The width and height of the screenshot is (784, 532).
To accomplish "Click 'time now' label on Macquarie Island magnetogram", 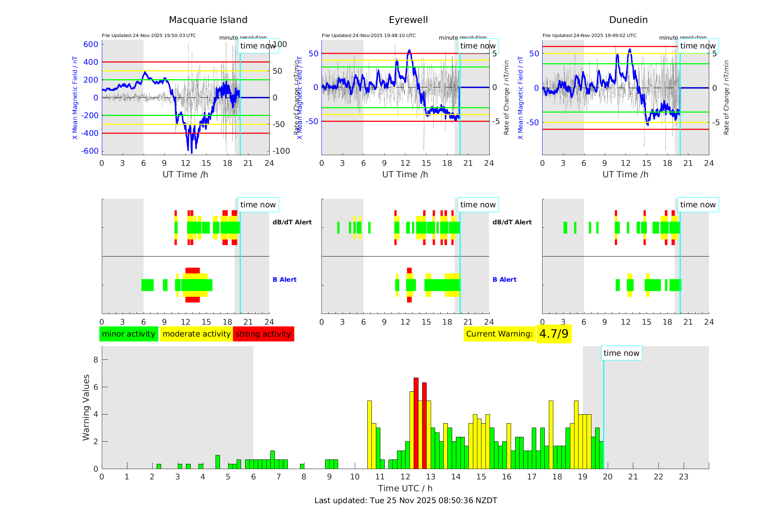I will pos(258,46).
